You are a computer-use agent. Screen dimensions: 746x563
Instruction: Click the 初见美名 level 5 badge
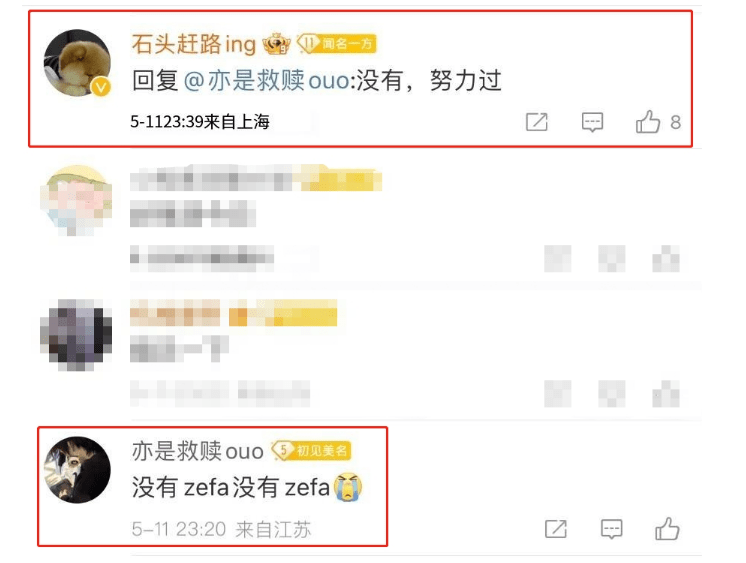click(311, 450)
